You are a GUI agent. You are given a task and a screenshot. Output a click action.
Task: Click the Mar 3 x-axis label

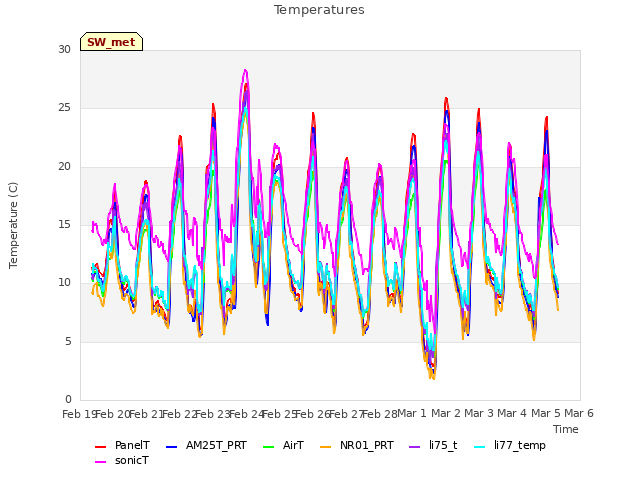click(479, 413)
